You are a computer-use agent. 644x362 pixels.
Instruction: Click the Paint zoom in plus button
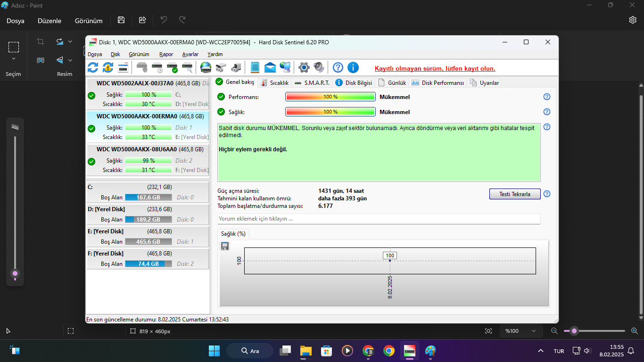tap(635, 331)
